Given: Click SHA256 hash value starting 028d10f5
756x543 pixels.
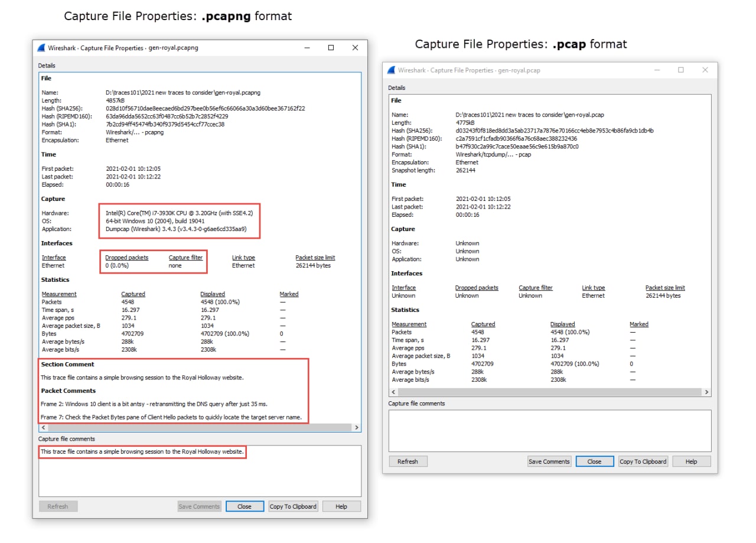Looking at the screenshot, I should [x=206, y=109].
